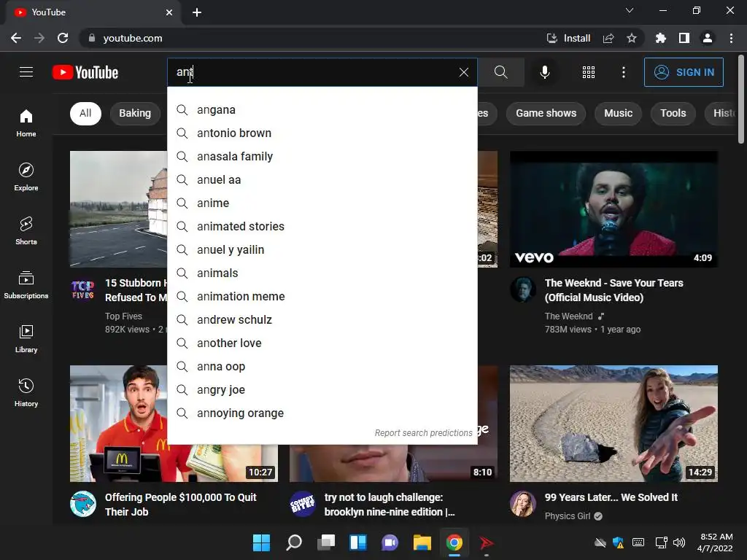Viewport: 747px width, 560px height.
Task: Open The Weeknd Save Your Tears thumbnail
Action: tap(614, 209)
